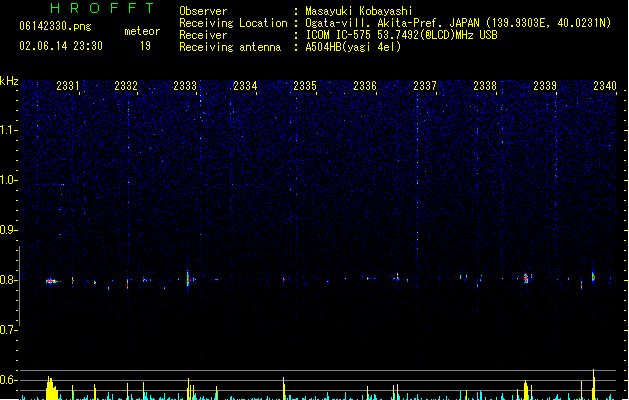Click the long meteor echo just before 2331

52,281
